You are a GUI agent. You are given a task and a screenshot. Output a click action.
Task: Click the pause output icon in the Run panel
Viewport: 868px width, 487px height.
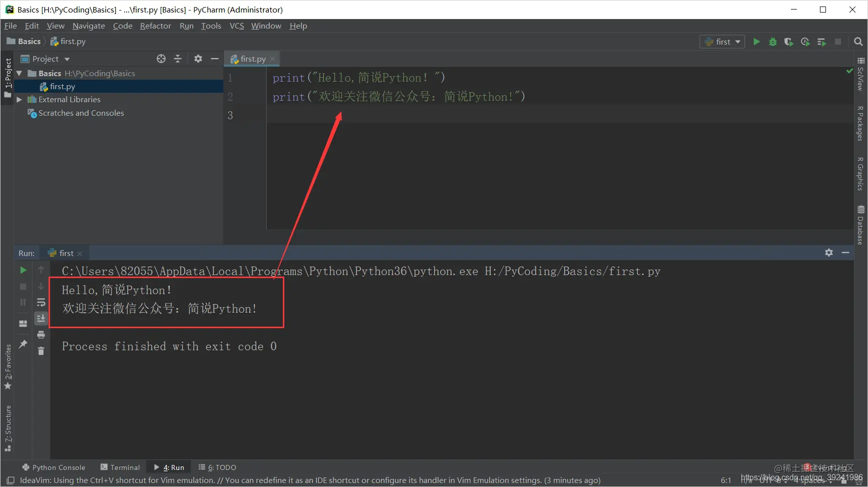pos(23,302)
